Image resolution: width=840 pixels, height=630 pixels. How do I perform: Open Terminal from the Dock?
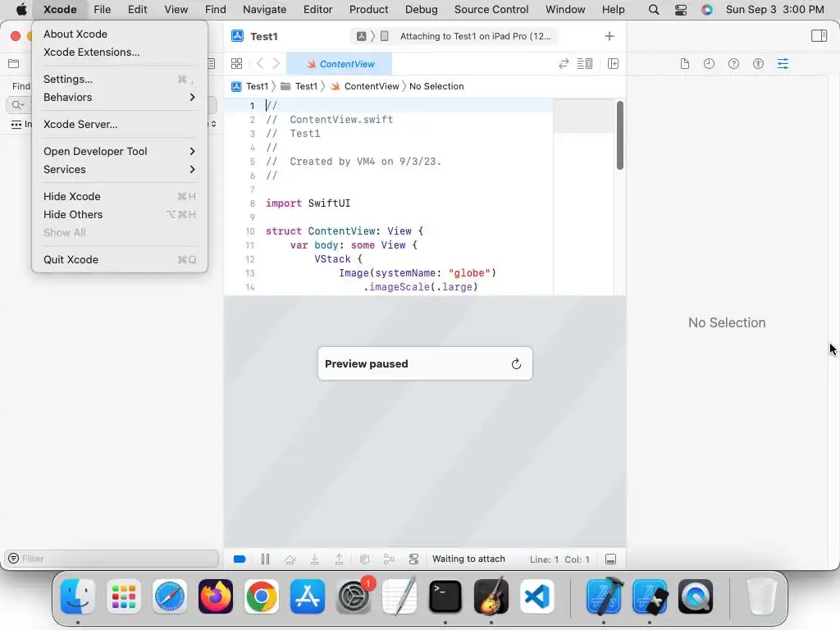coord(445,596)
